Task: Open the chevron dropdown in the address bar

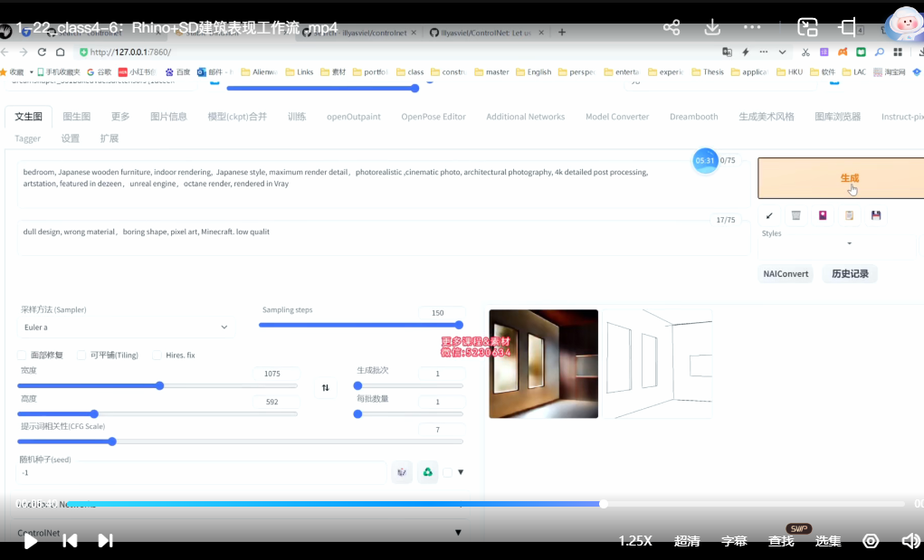Action: (x=782, y=52)
